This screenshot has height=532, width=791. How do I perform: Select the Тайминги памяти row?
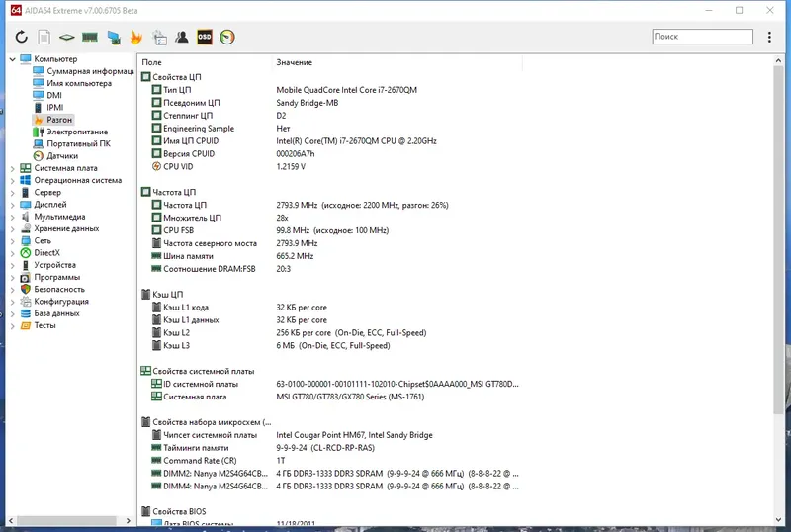(x=333, y=448)
